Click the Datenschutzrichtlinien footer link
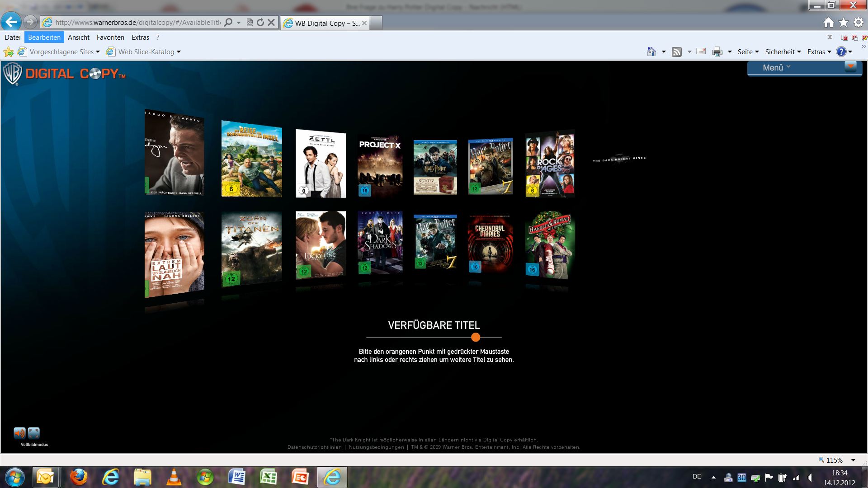This screenshot has height=488, width=868. 315,447
